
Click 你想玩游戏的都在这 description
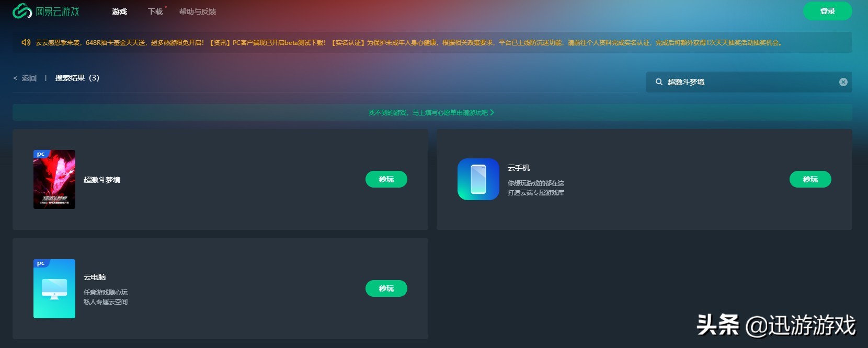click(536, 183)
